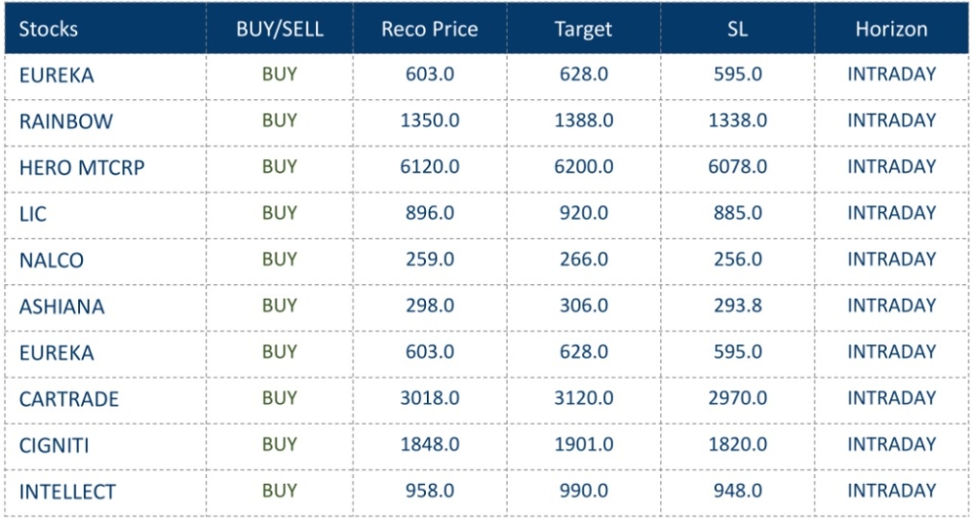980x531 pixels.
Task: Select the BUY/SELL column header
Action: (x=279, y=29)
